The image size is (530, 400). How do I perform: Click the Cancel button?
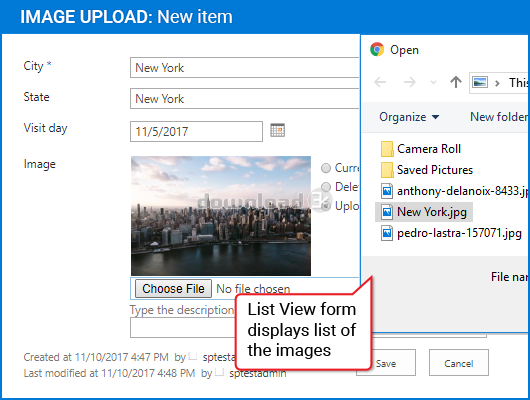(x=459, y=363)
